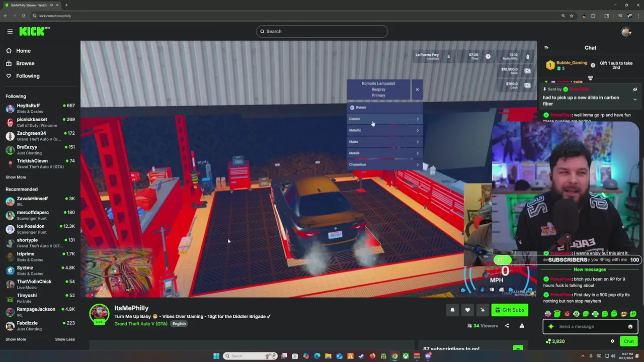
Task: Open Steam from the taskbar
Action: 361,356
